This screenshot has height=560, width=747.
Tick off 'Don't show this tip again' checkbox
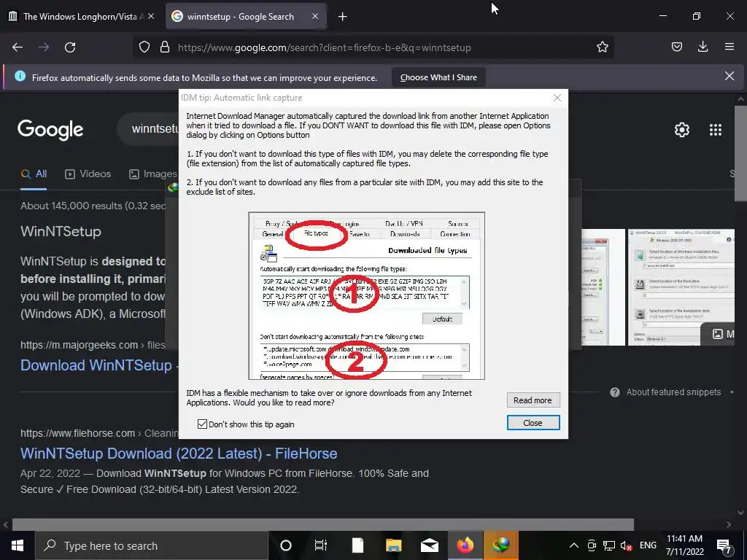point(202,424)
